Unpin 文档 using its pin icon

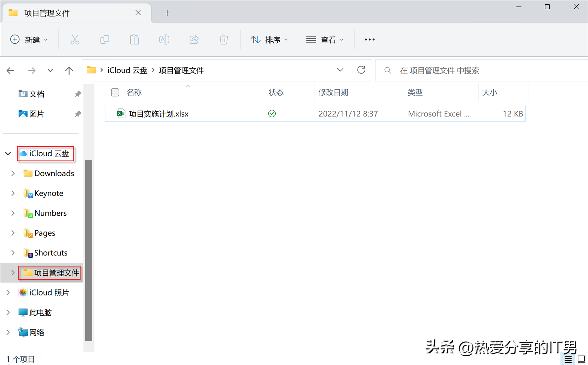point(78,94)
